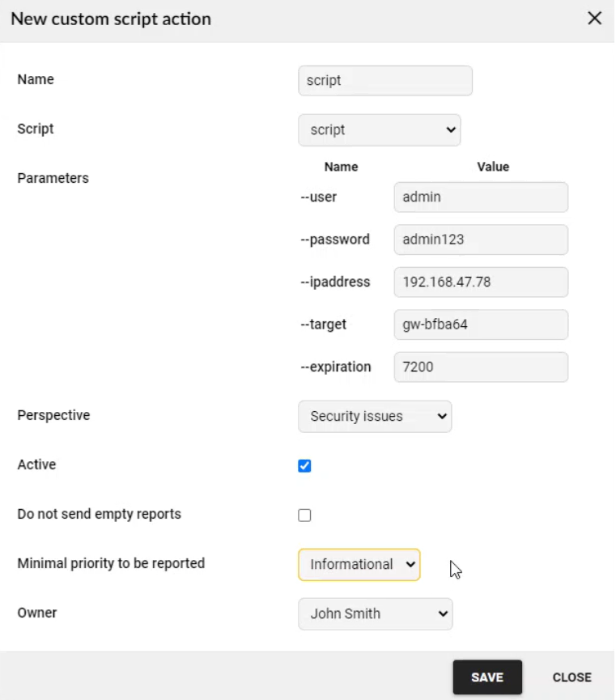Click the --expiration field showing 7200

click(x=481, y=367)
